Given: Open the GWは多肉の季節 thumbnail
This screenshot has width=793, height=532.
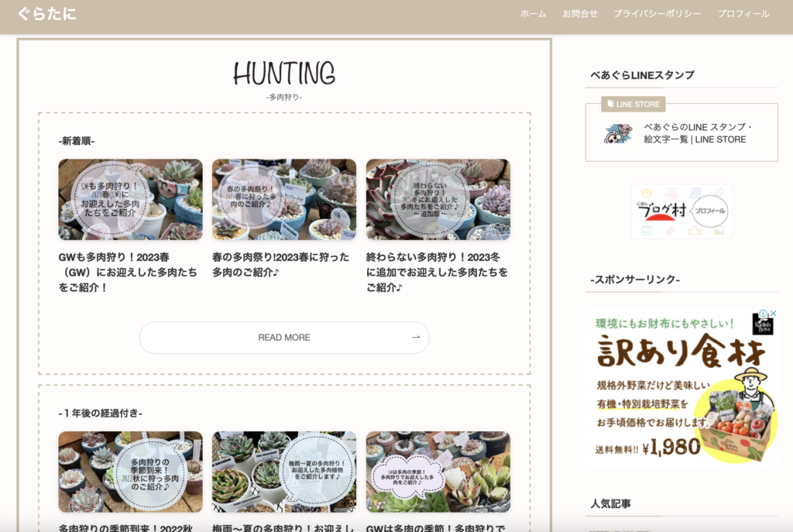Looking at the screenshot, I should point(438,472).
